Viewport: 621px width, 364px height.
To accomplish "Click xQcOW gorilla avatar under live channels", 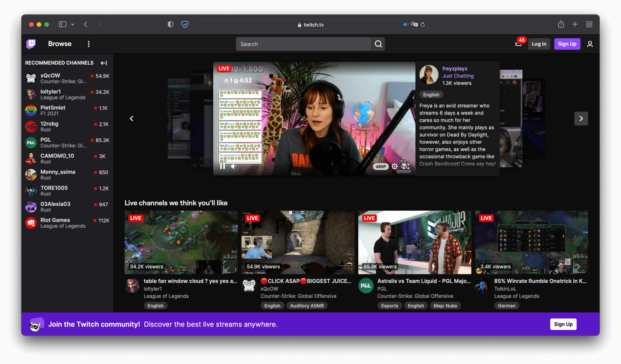I will 249,286.
